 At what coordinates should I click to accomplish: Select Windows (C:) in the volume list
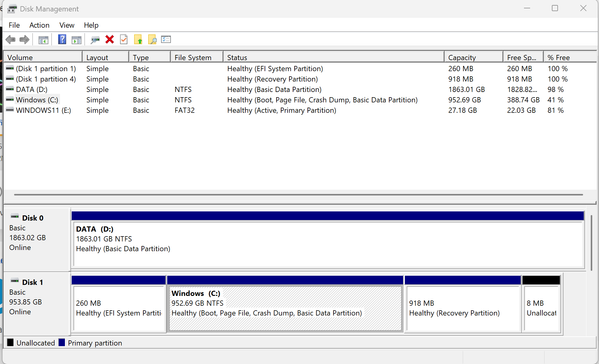[x=37, y=100]
